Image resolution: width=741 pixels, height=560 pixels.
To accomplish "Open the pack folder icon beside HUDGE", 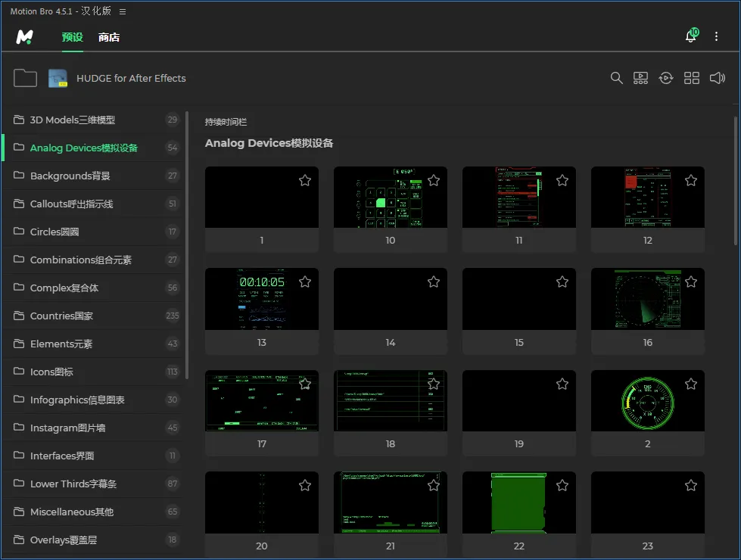I will coord(25,78).
